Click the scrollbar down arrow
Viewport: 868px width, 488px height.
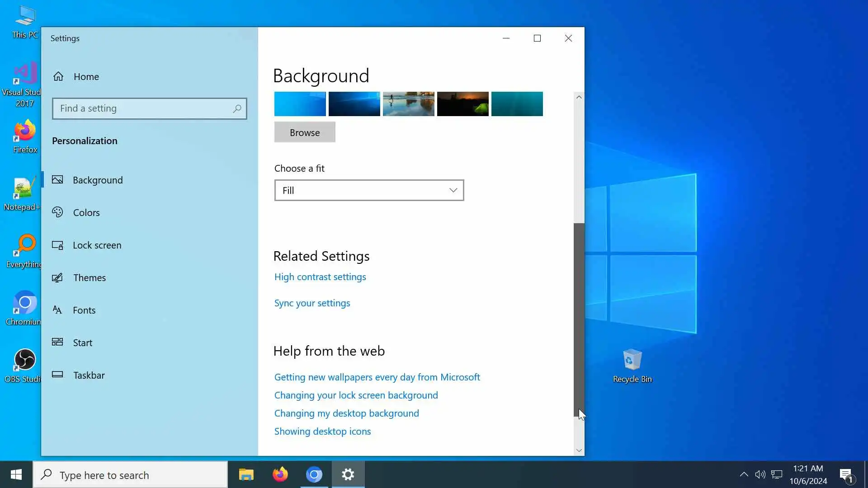pos(579,450)
